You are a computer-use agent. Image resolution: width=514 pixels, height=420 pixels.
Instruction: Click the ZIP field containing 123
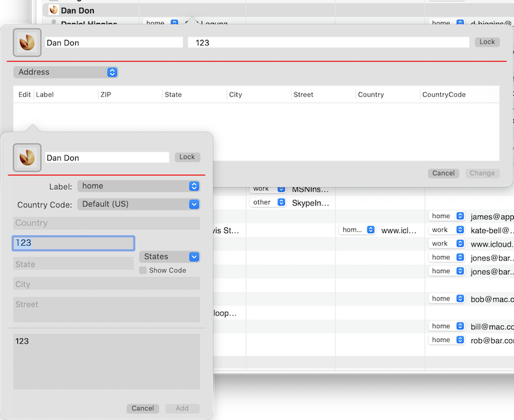73,243
